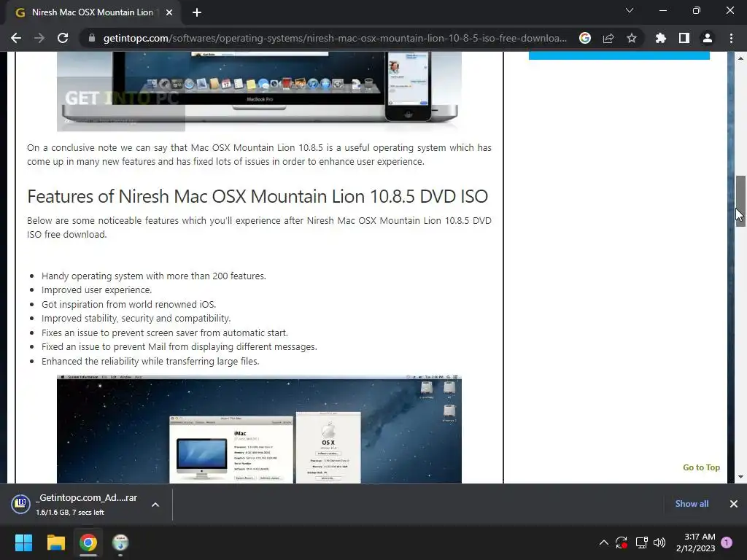This screenshot has width=747, height=560.
Task: Bookmark this page with star icon
Action: (x=632, y=38)
